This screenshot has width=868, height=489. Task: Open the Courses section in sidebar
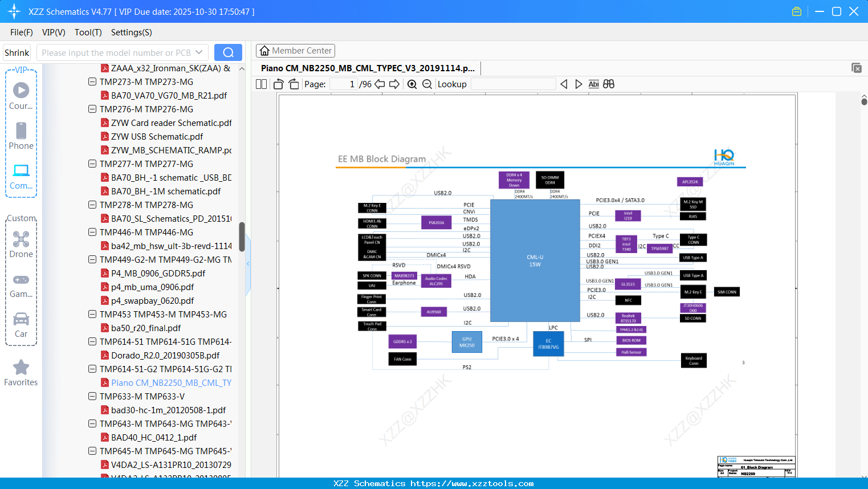coord(21,96)
